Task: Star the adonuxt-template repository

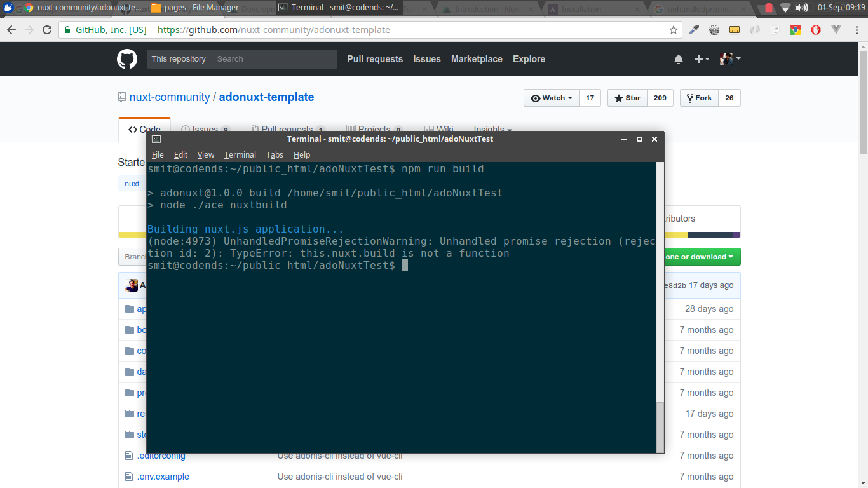Action: pos(627,98)
